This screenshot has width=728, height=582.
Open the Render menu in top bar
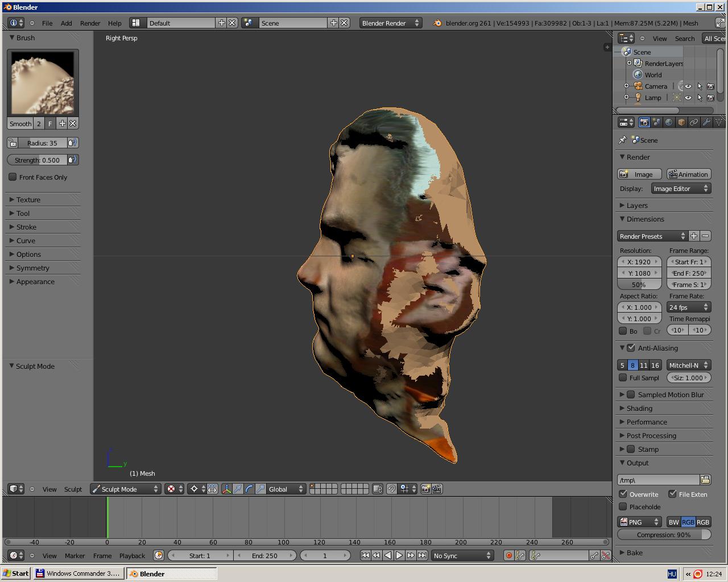click(x=90, y=23)
